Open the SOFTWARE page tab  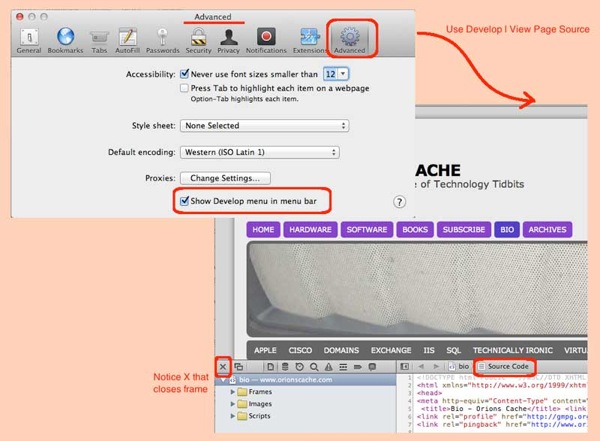pyautogui.click(x=367, y=229)
